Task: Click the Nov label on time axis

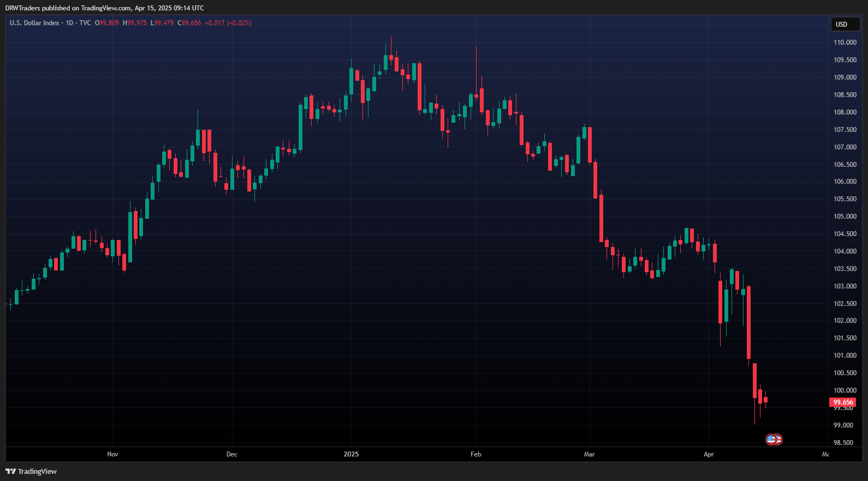Action: 112,454
